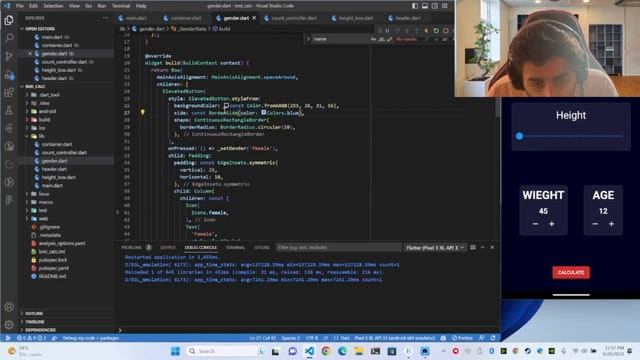The height and width of the screenshot is (360, 640).
Task: Switch to Terminal panel tab
Action: click(x=236, y=247)
